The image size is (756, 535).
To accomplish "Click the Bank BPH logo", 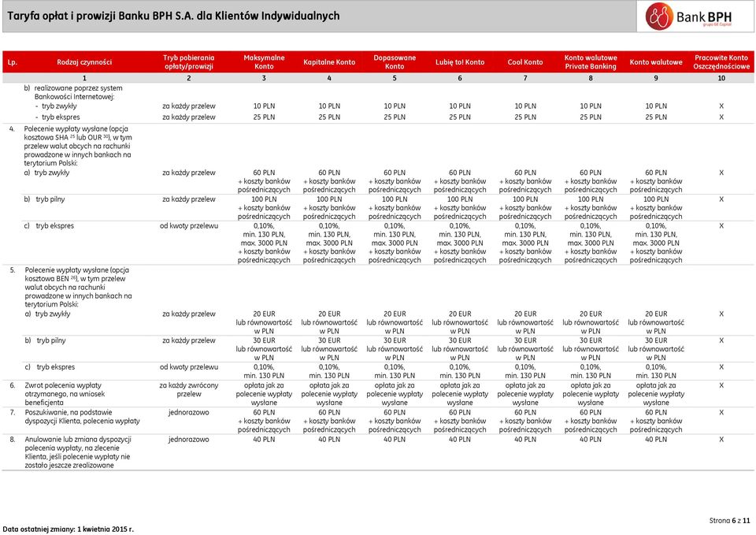I will click(689, 17).
